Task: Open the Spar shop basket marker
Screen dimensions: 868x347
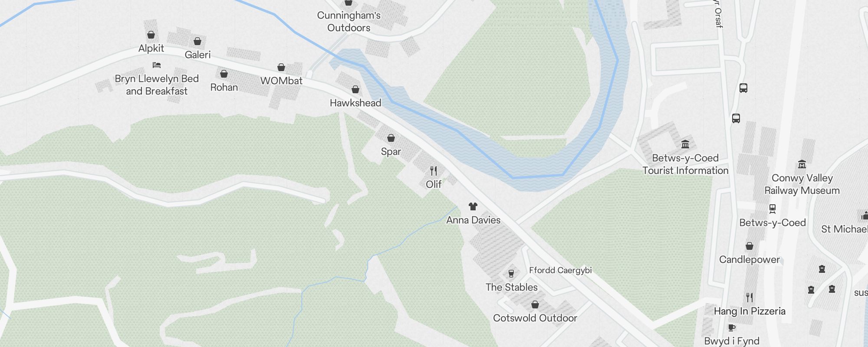Action: [391, 138]
